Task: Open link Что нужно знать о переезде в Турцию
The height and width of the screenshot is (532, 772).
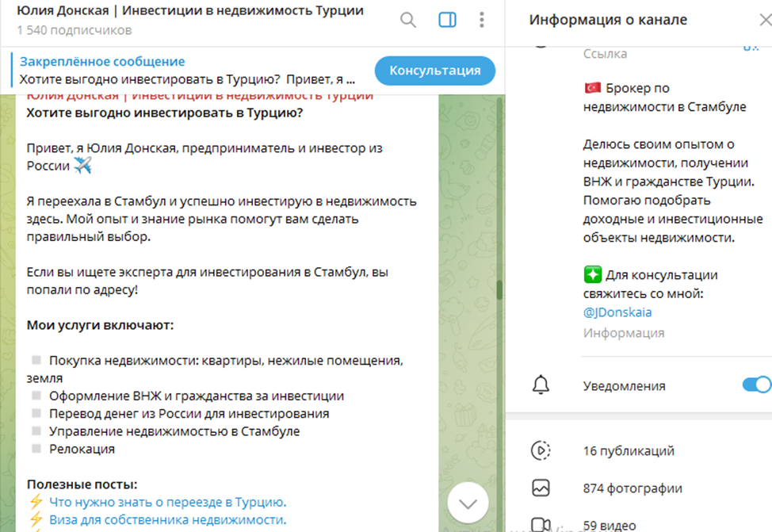Action: tap(167, 502)
